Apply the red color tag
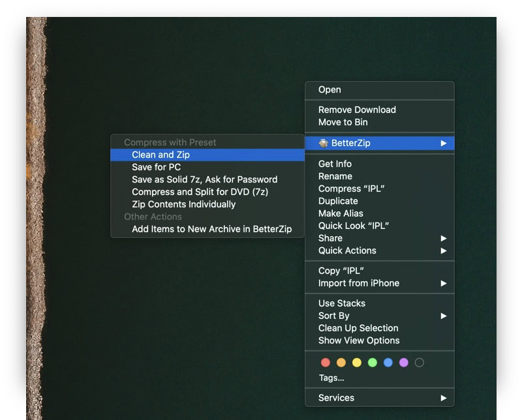Screen dimensions: 522x420 tap(325, 363)
